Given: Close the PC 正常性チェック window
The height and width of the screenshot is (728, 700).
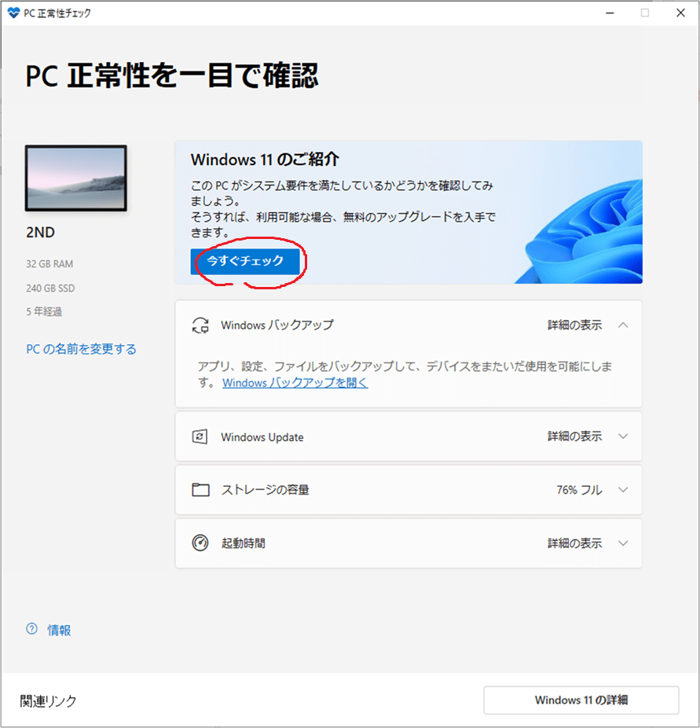Looking at the screenshot, I should 680,13.
